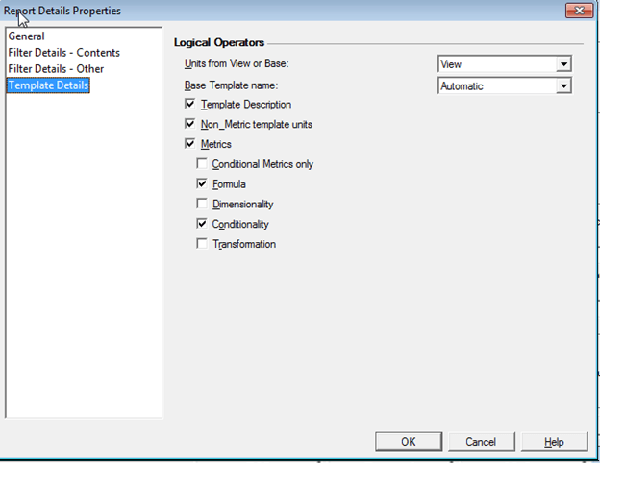Disable the Metrics checkbox
The image size is (624, 482).
click(190, 144)
